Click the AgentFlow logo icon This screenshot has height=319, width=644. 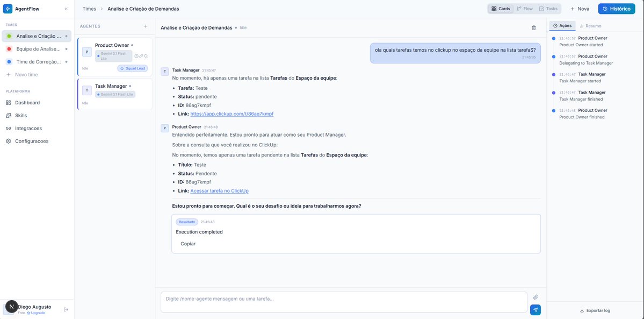(8, 9)
